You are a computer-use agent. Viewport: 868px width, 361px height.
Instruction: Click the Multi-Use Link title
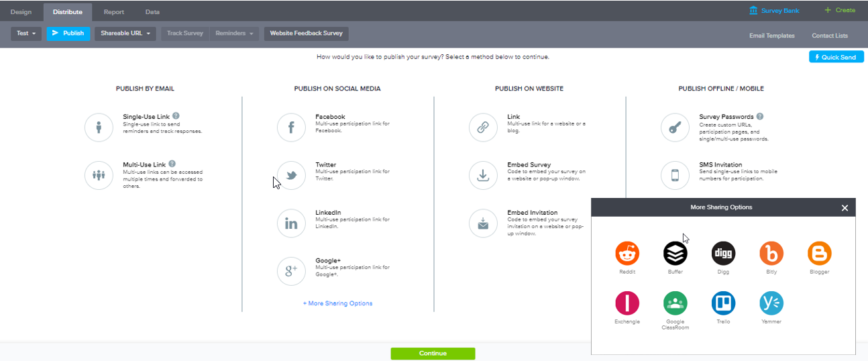click(x=144, y=164)
